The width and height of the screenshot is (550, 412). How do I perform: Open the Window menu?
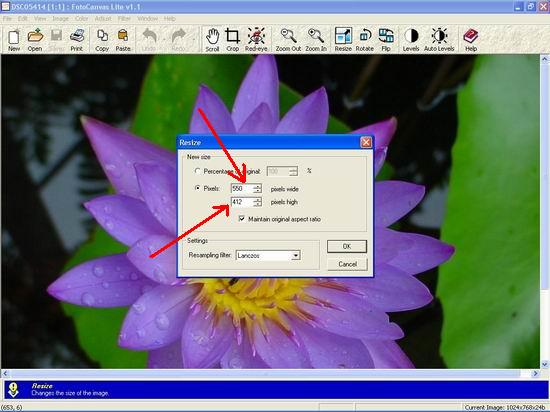[147, 19]
